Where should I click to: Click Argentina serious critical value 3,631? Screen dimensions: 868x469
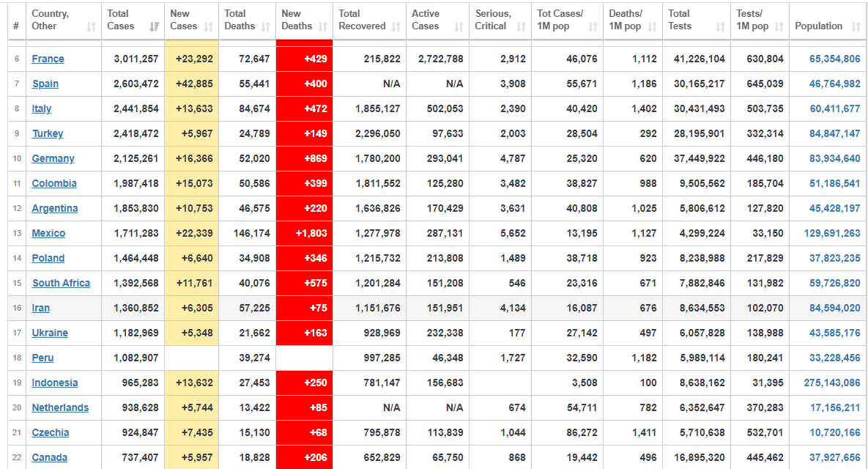coord(513,208)
